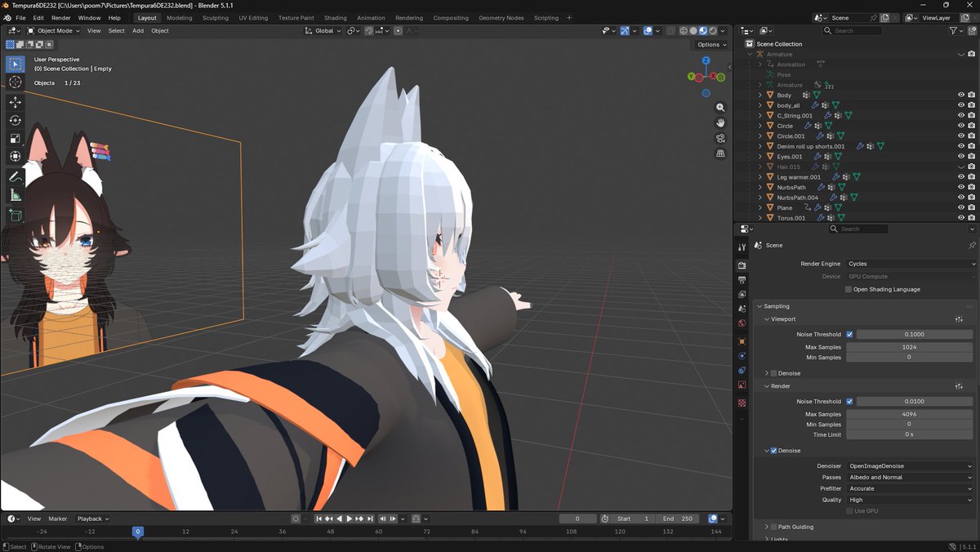Hide the Body object in viewport
The image size is (980, 552).
[961, 95]
